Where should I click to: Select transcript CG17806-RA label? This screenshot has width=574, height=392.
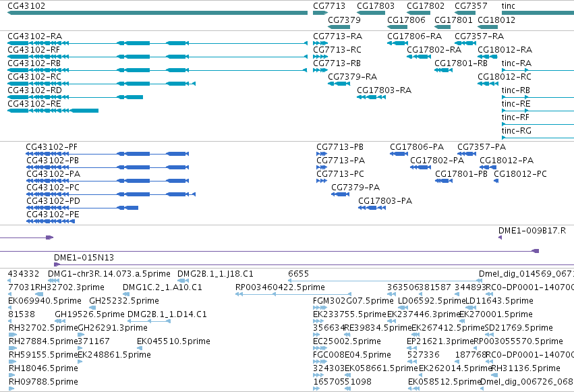[x=414, y=36]
